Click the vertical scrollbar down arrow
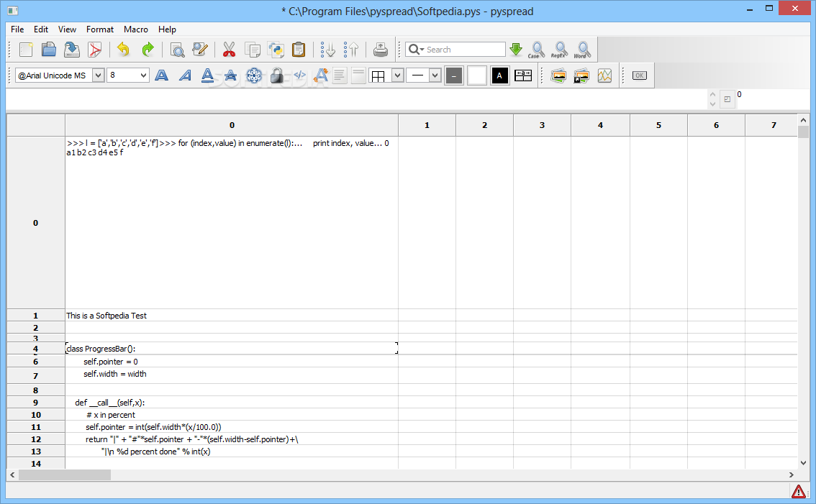 tap(803, 462)
